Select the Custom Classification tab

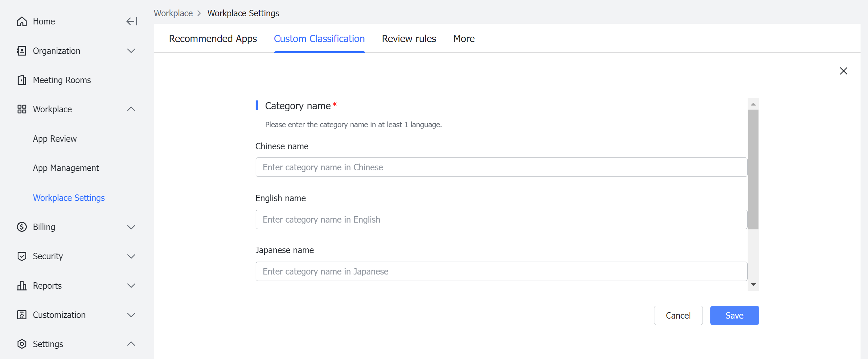tap(319, 39)
